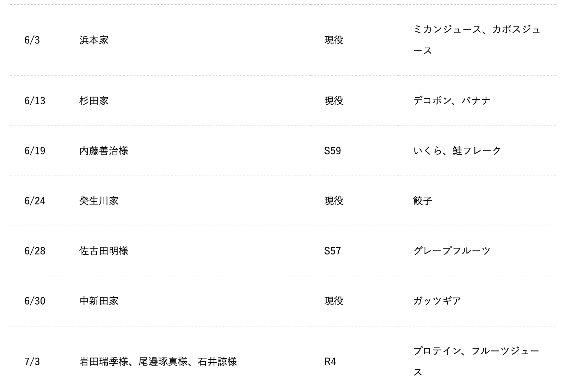Click ミカンジュース、カボスジュース text

point(476,40)
